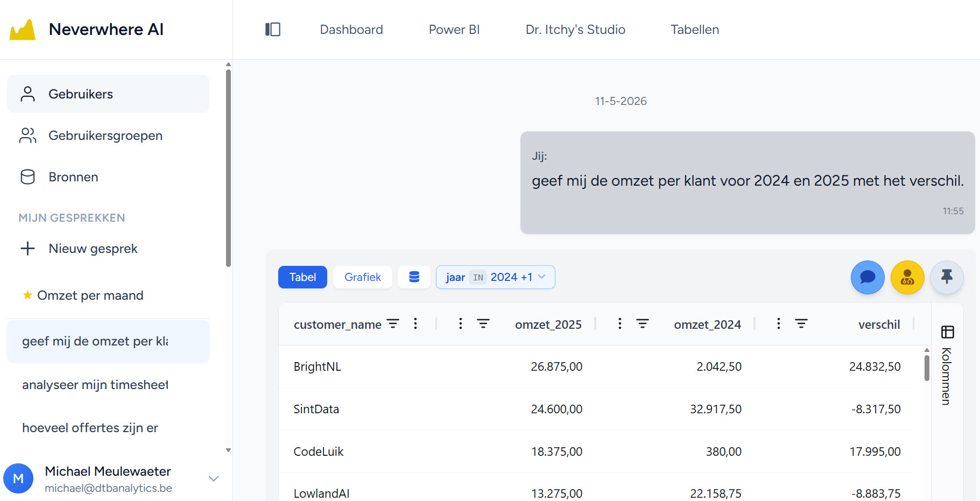
Task: Expand the jaar IN 2024 +1 filter dropdown
Action: [495, 277]
